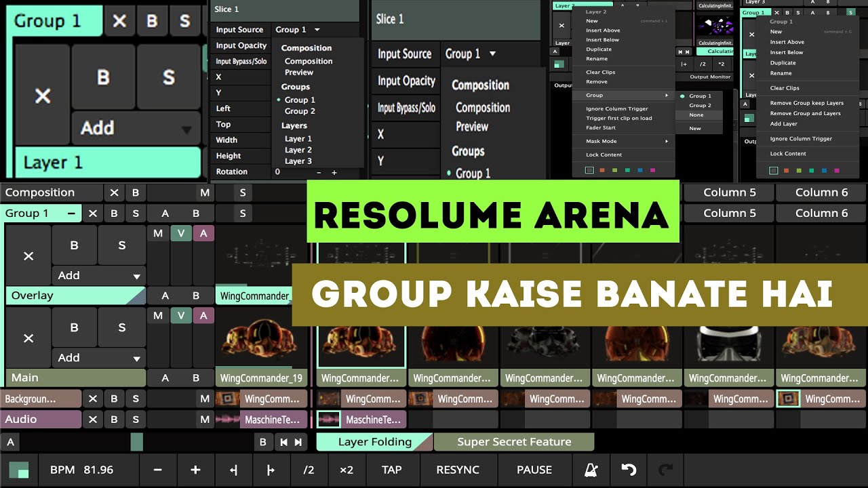Click crossfader B button near deck arrows
The width and height of the screenshot is (868, 488).
(x=263, y=442)
